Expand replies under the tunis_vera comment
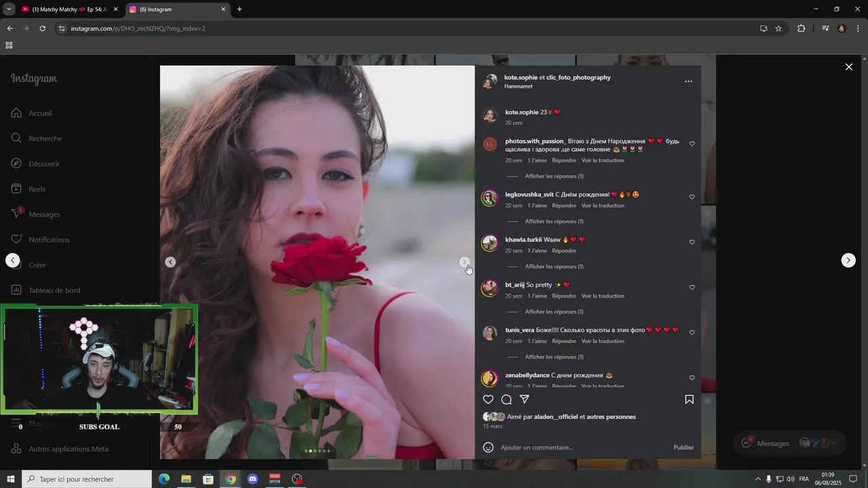The height and width of the screenshot is (488, 868). (554, 357)
